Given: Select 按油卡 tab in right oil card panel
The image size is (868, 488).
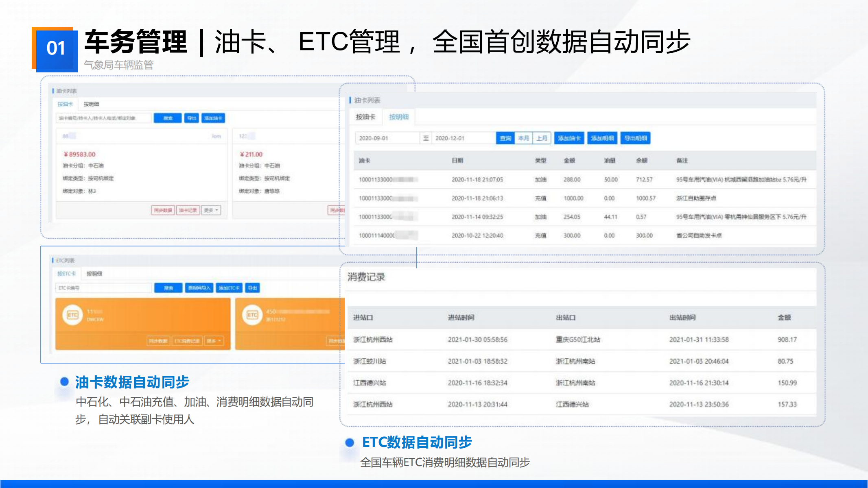Looking at the screenshot, I should point(365,117).
